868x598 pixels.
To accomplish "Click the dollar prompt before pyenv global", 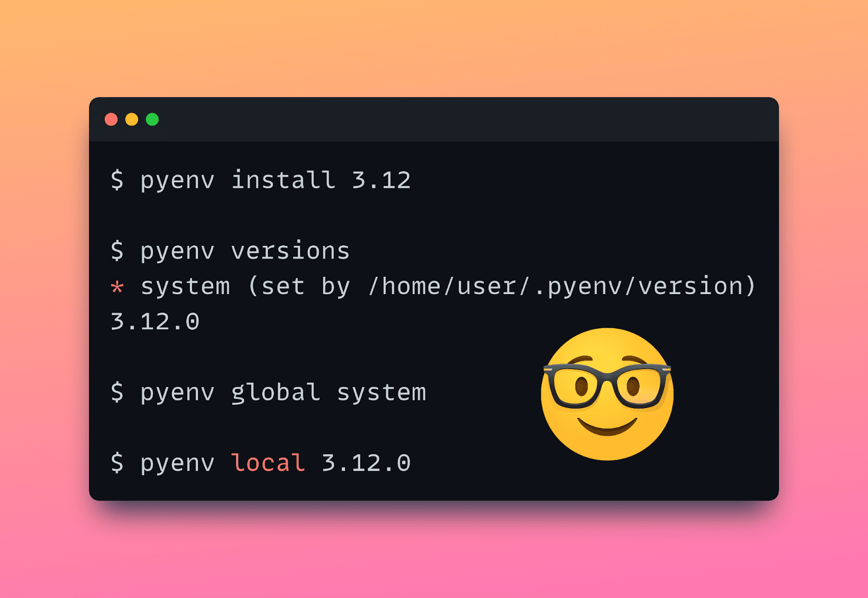I will [117, 392].
